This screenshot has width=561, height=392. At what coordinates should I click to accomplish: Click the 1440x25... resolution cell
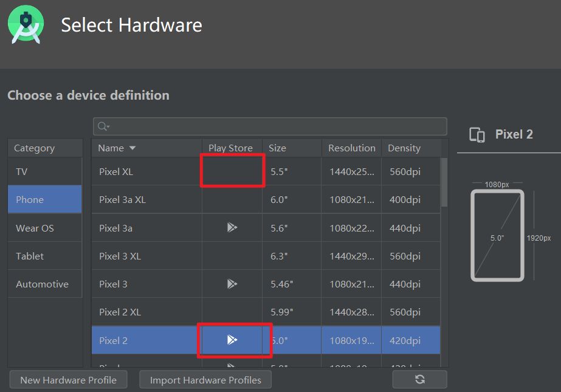(x=352, y=171)
